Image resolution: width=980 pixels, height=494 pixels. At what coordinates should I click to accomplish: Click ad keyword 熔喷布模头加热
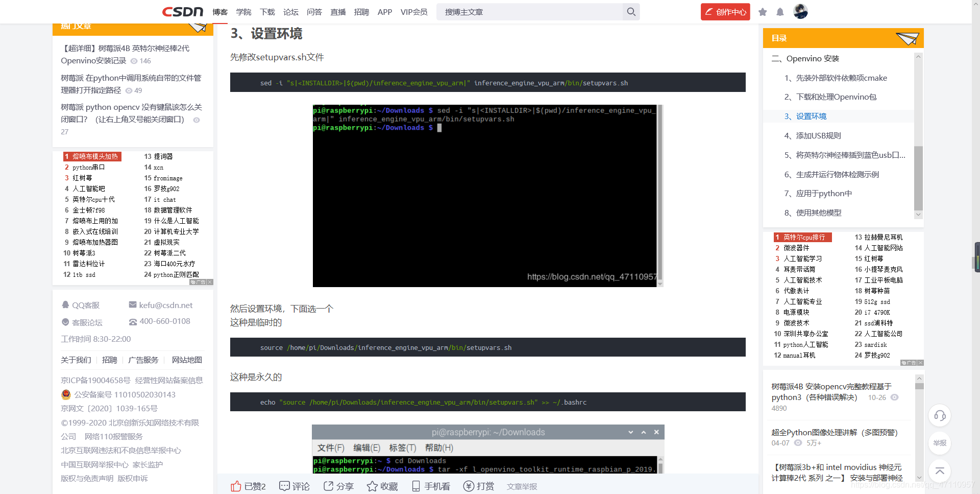92,156
